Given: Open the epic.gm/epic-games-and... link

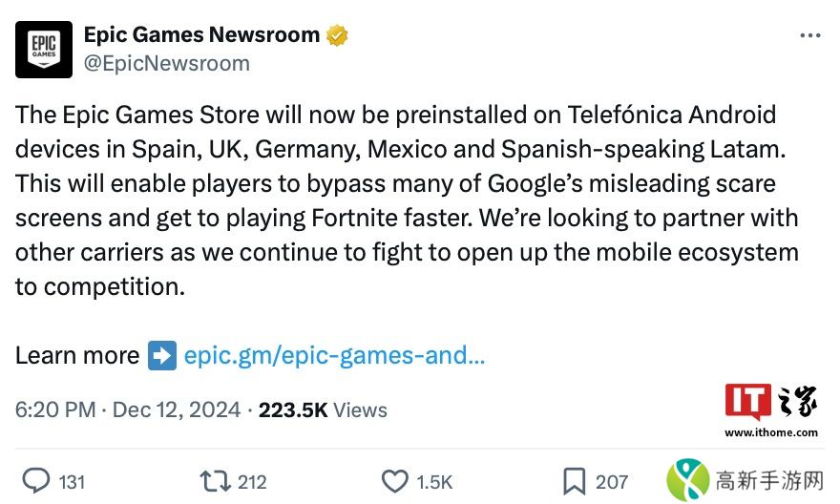Looking at the screenshot, I should click(x=334, y=355).
